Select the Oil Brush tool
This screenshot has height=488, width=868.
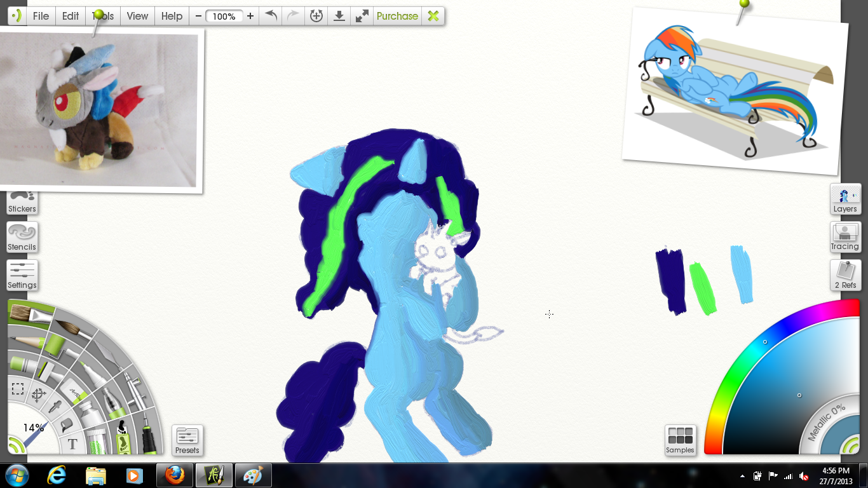[30, 314]
